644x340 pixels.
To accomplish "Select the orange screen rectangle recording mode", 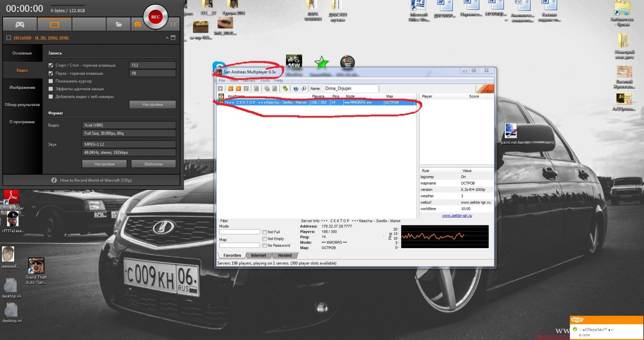I will click(x=54, y=24).
